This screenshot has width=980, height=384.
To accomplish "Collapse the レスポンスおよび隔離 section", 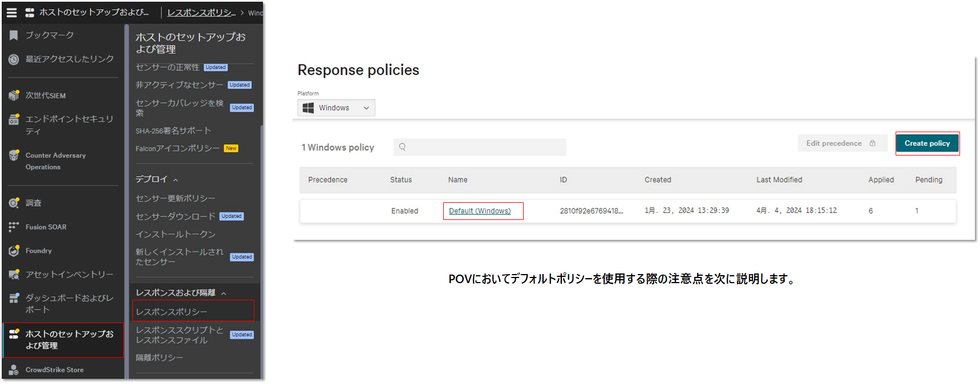I will click(224, 293).
